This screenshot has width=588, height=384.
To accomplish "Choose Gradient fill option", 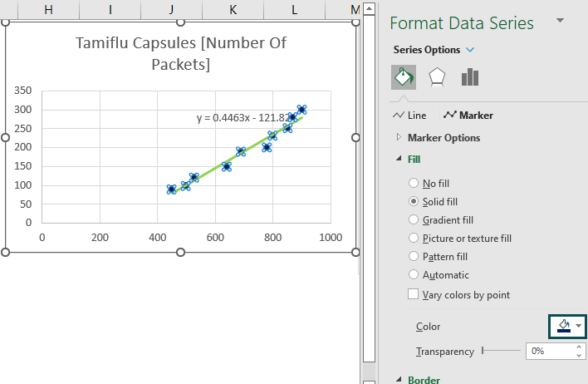I will click(414, 219).
